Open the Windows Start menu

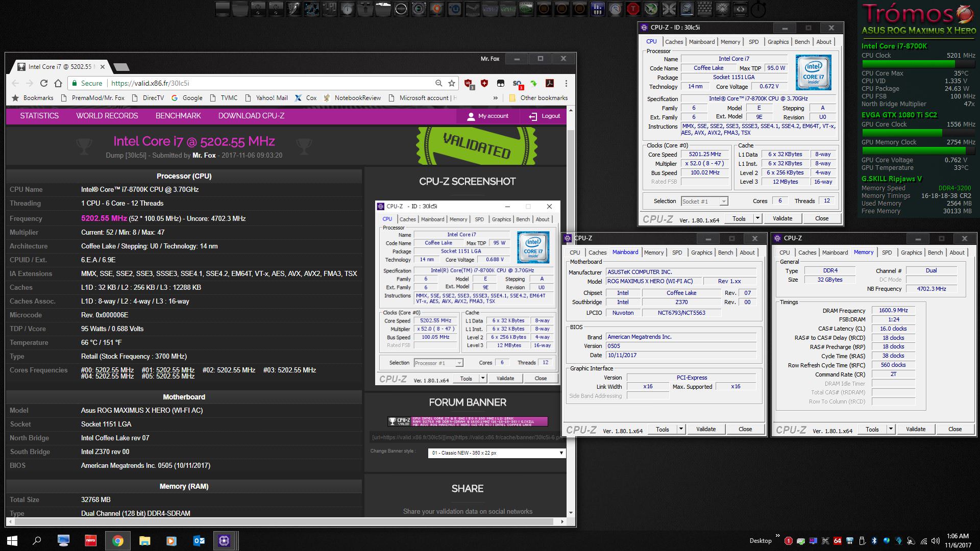click(x=12, y=541)
